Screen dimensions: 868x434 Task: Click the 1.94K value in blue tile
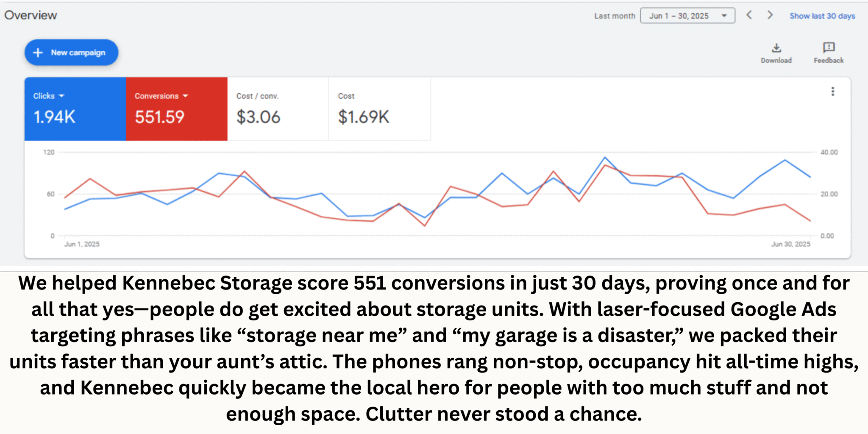point(55,117)
